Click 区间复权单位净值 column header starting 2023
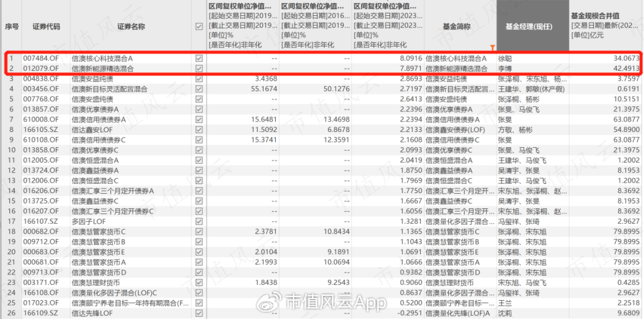644x319 pixels. pyautogui.click(x=388, y=26)
